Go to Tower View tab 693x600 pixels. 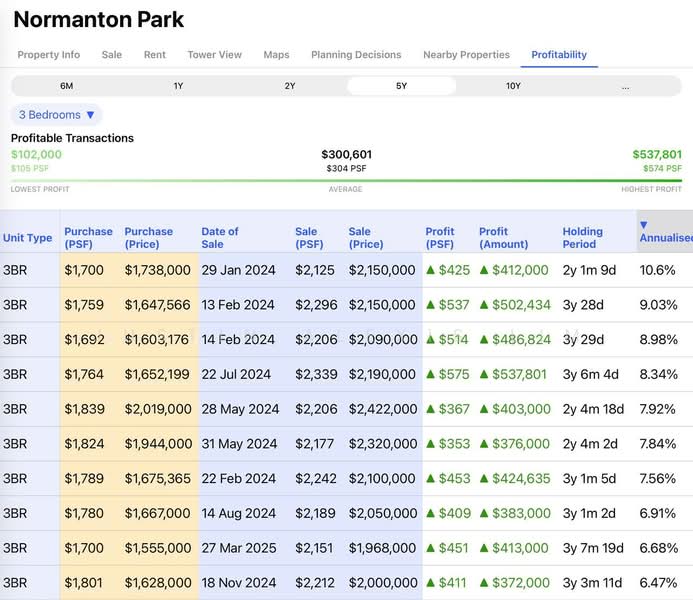pyautogui.click(x=214, y=55)
